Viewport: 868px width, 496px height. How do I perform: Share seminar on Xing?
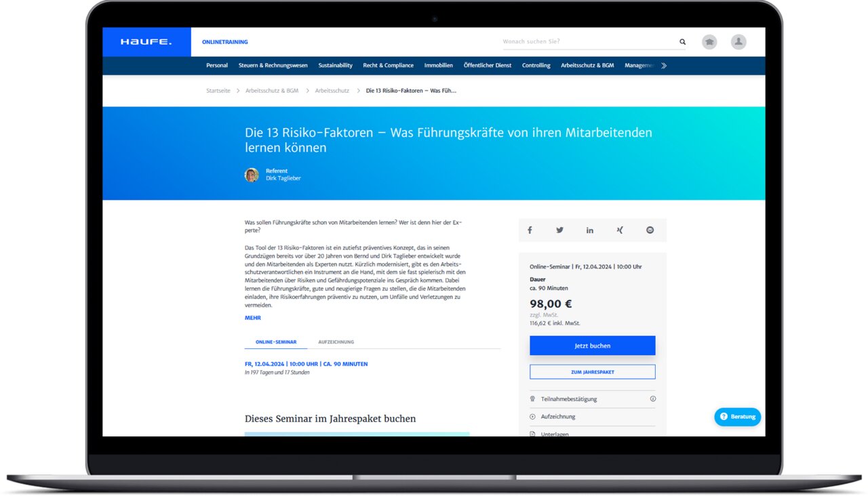(620, 230)
